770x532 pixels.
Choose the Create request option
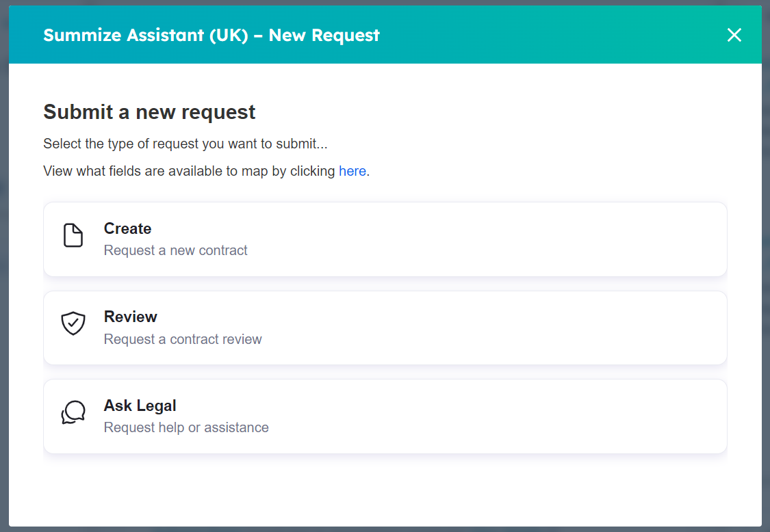(385, 239)
